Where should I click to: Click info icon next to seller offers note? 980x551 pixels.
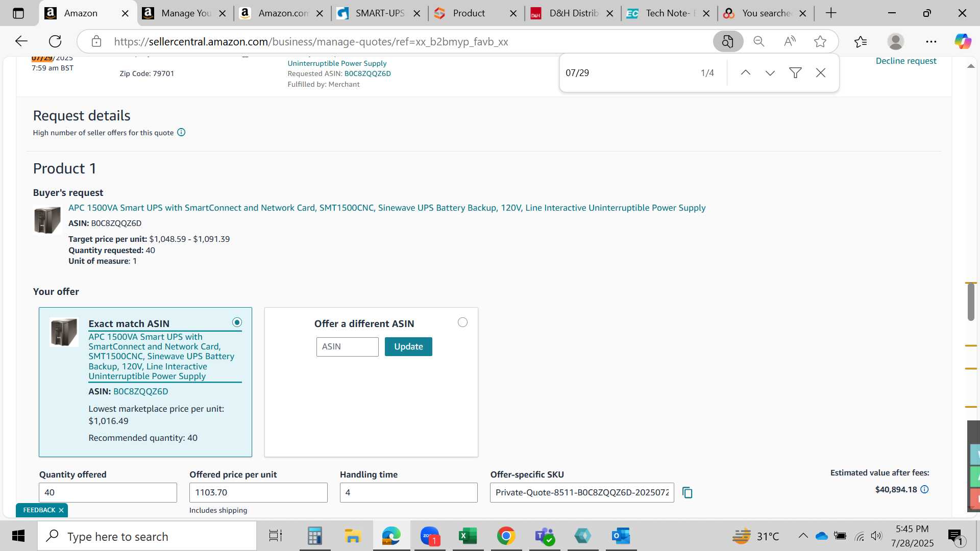click(x=181, y=133)
